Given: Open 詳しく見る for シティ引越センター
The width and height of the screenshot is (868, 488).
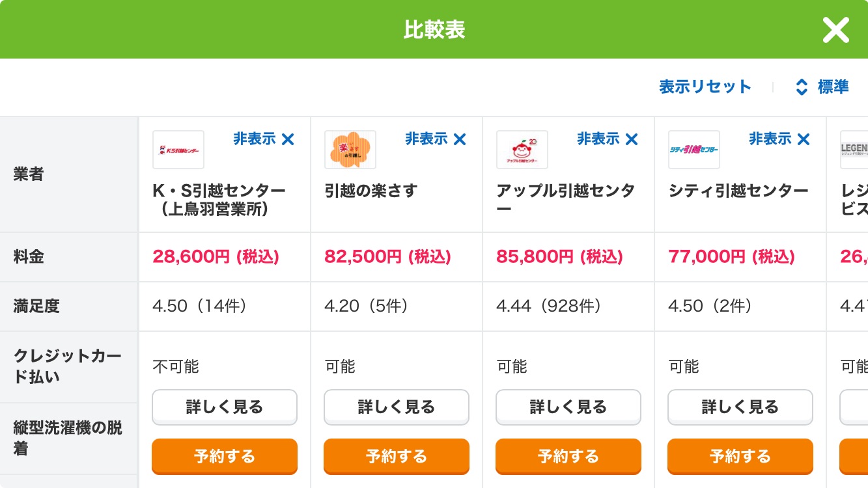Looking at the screenshot, I should click(x=740, y=407).
